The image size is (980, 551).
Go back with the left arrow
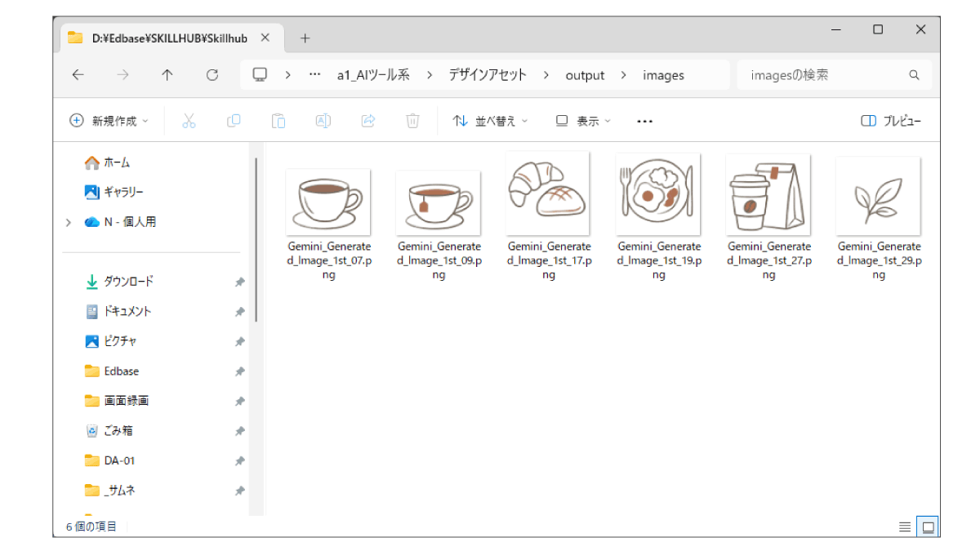[78, 75]
